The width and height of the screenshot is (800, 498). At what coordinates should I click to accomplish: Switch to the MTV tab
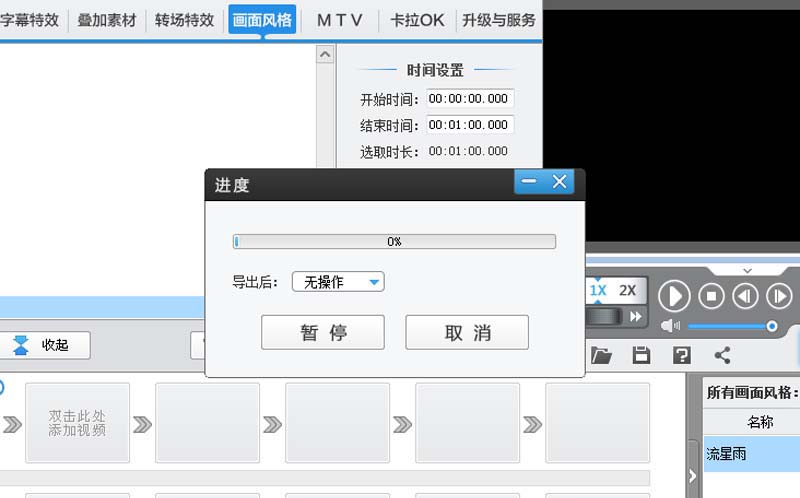[339, 20]
